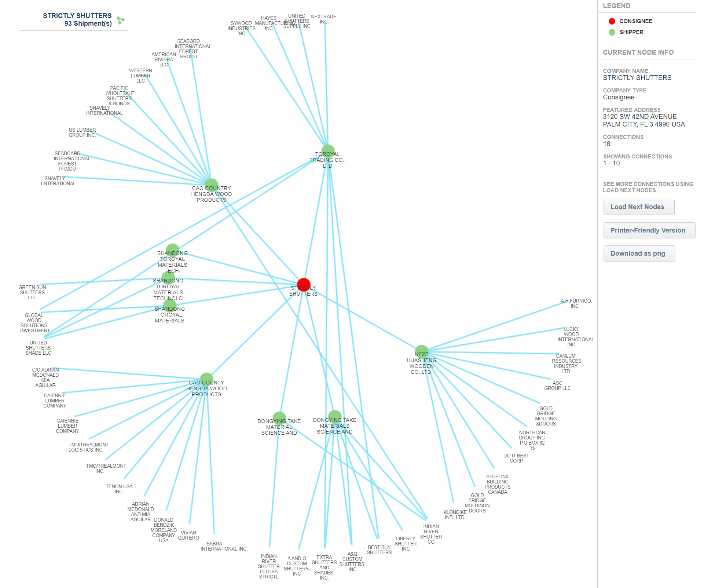Image resolution: width=704 pixels, height=588 pixels.
Task: Click the KLONDIKE INTL LTD. label
Action: click(x=455, y=515)
